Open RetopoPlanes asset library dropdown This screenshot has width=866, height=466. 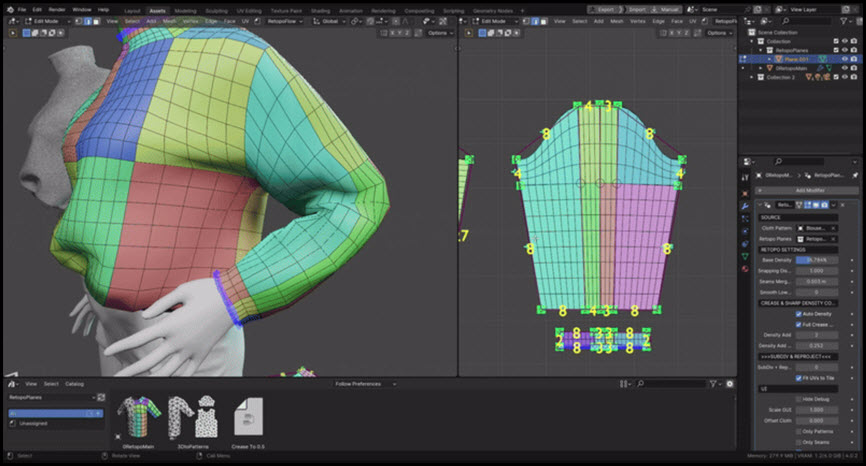click(52, 398)
